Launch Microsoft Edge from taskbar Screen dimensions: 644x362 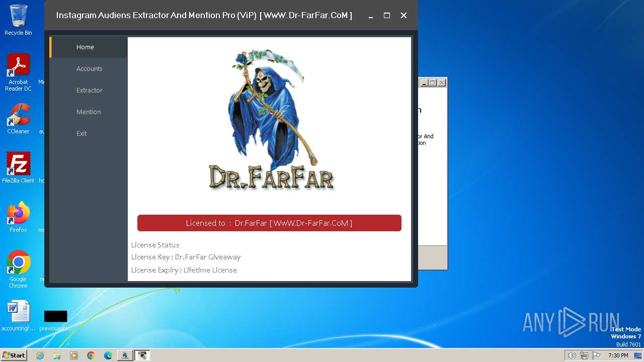pyautogui.click(x=108, y=355)
